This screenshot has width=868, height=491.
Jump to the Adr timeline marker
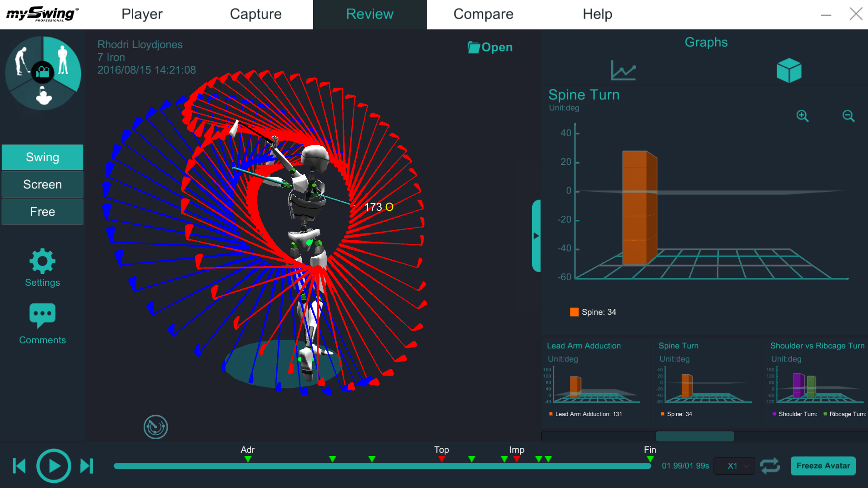(x=248, y=459)
